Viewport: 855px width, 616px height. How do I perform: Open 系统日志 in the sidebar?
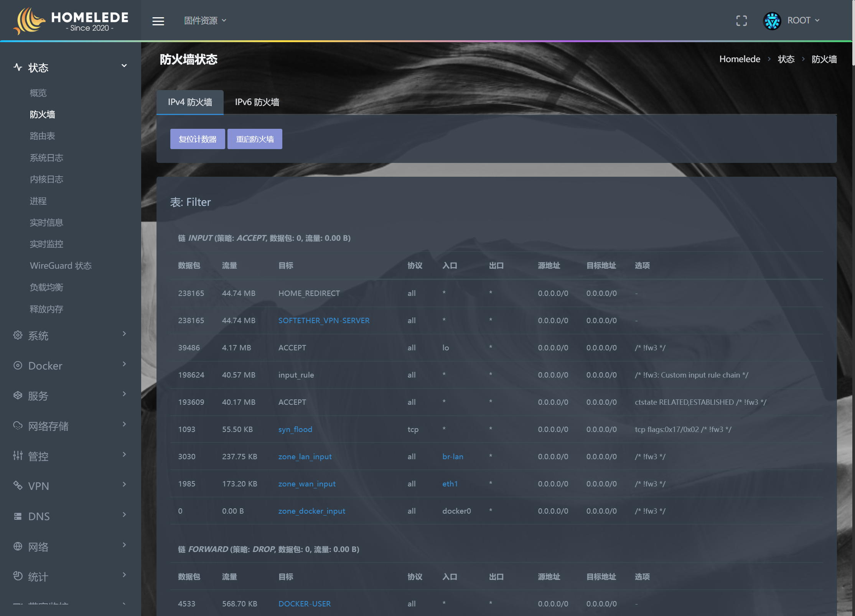pyautogui.click(x=46, y=158)
